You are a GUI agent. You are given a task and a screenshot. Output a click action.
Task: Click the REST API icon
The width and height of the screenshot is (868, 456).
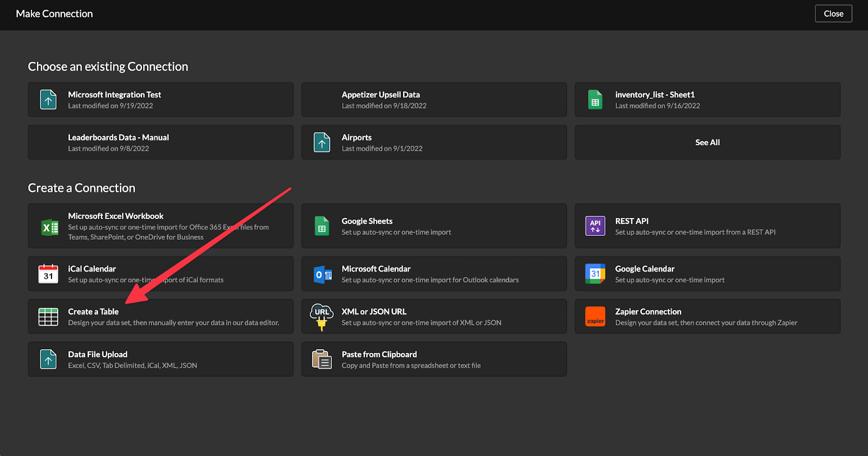pos(595,226)
